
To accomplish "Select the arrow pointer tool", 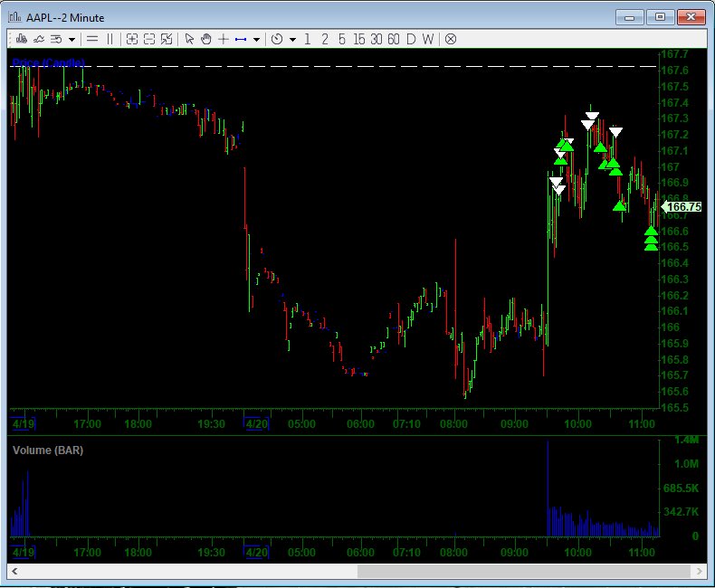I will (189, 39).
